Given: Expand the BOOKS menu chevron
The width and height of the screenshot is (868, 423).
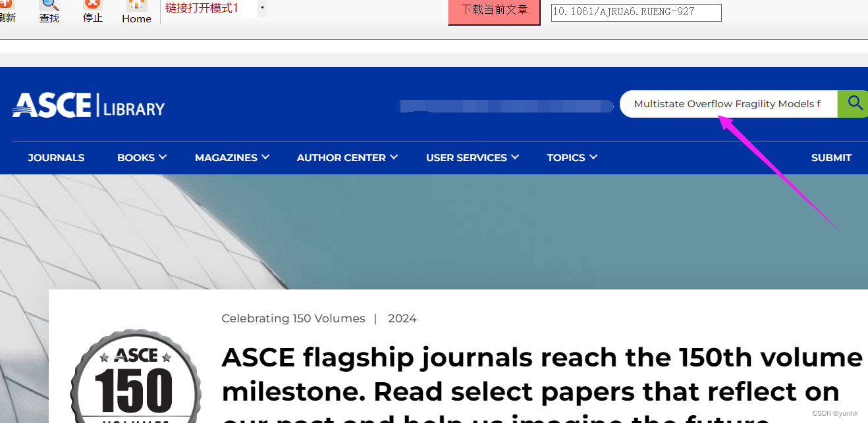Looking at the screenshot, I should tap(163, 157).
